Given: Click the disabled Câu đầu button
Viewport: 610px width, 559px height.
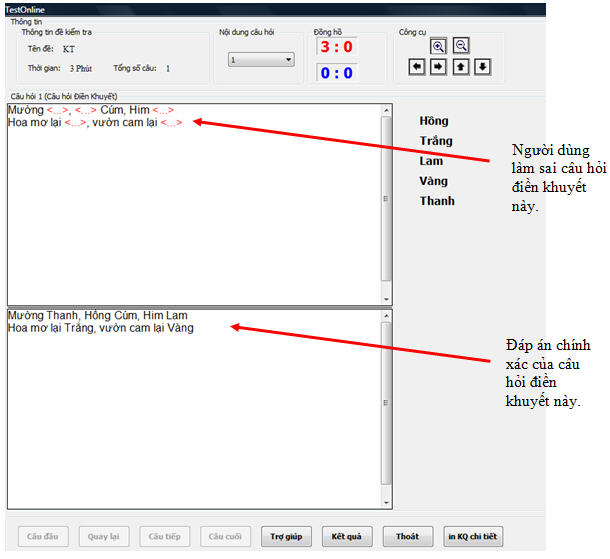Looking at the screenshot, I should tap(43, 536).
